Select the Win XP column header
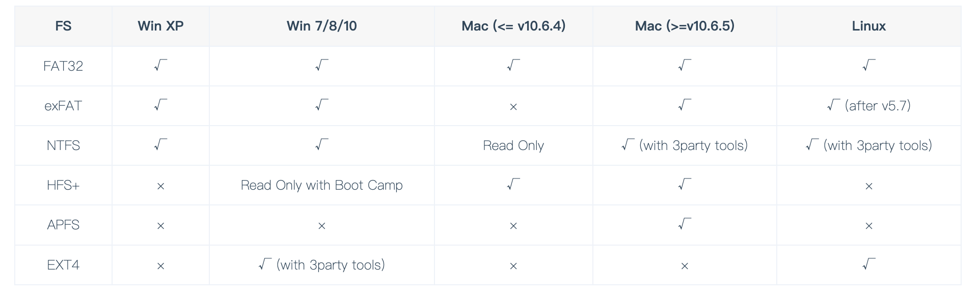Viewport: 980px width, 298px height. 160,26
